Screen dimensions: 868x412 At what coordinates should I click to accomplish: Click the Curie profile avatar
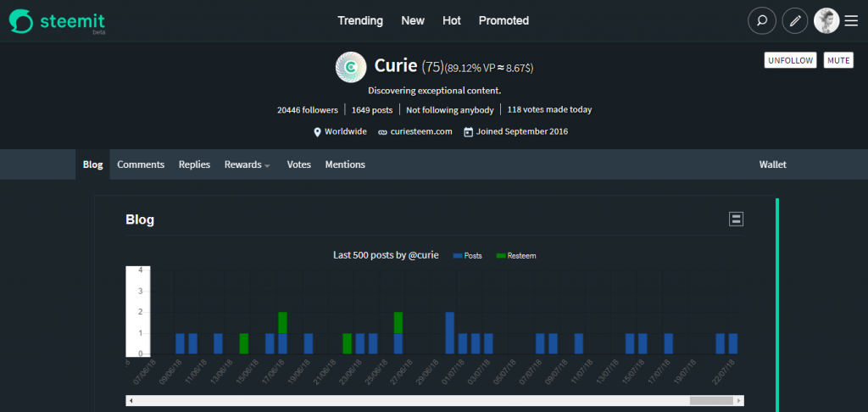tap(351, 67)
